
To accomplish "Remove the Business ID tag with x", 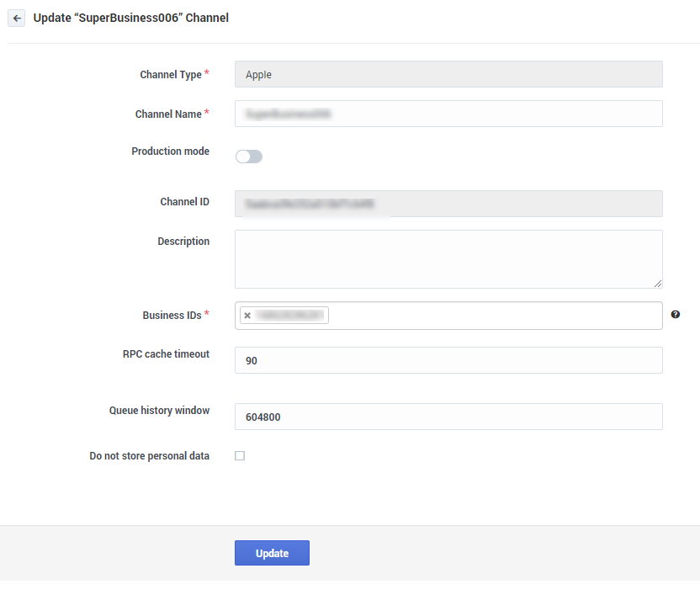I will (x=247, y=316).
